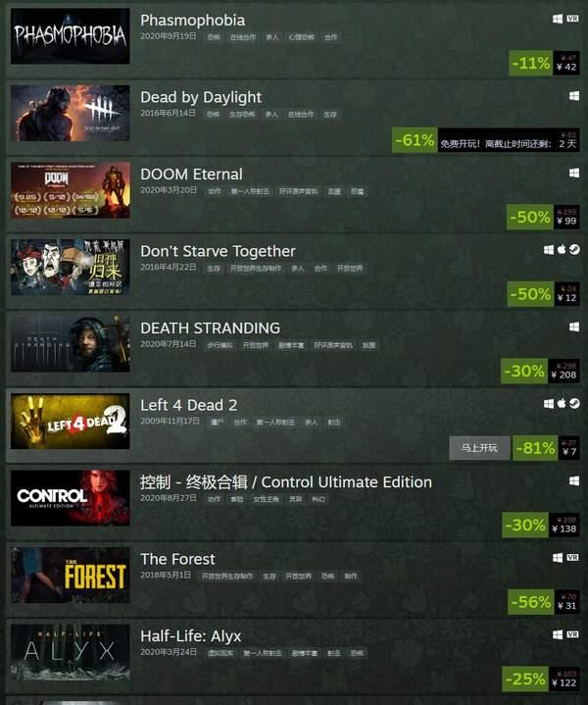Open the Half-Life: Alyx title link

190,636
